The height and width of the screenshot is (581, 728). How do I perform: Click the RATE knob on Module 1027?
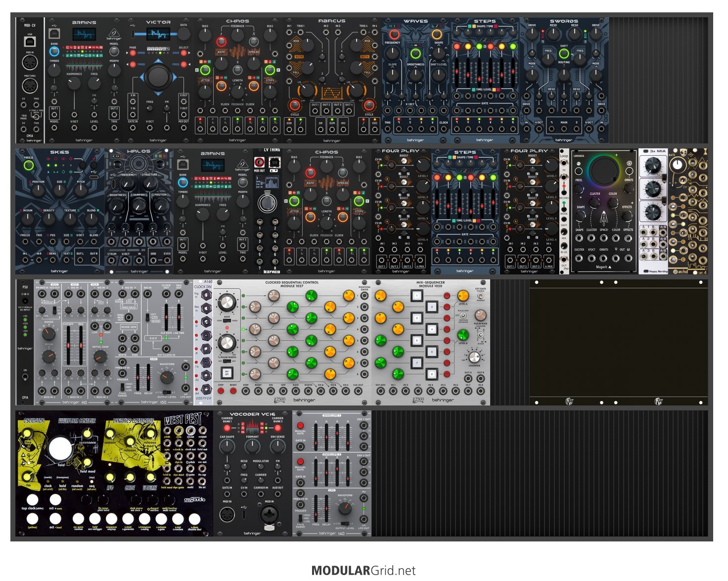tap(227, 303)
